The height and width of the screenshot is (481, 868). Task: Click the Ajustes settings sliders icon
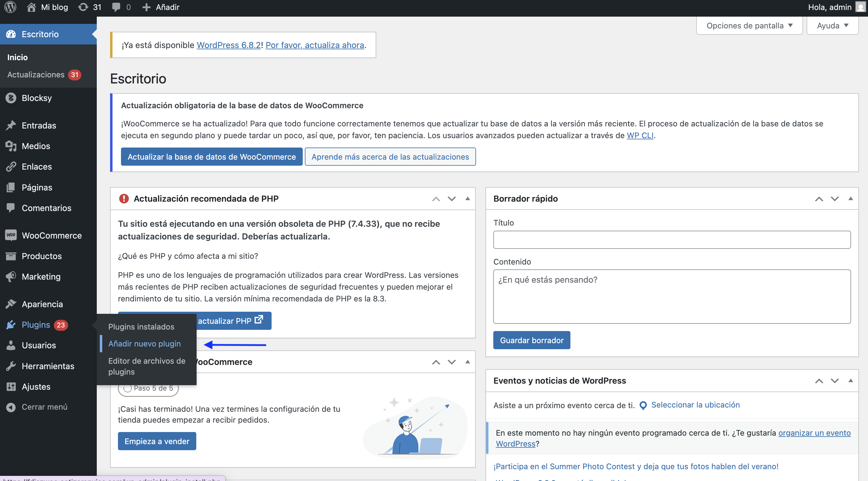[x=11, y=386]
